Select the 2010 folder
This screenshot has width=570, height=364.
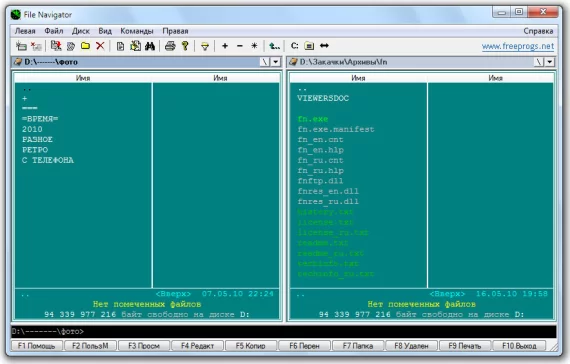[32, 129]
